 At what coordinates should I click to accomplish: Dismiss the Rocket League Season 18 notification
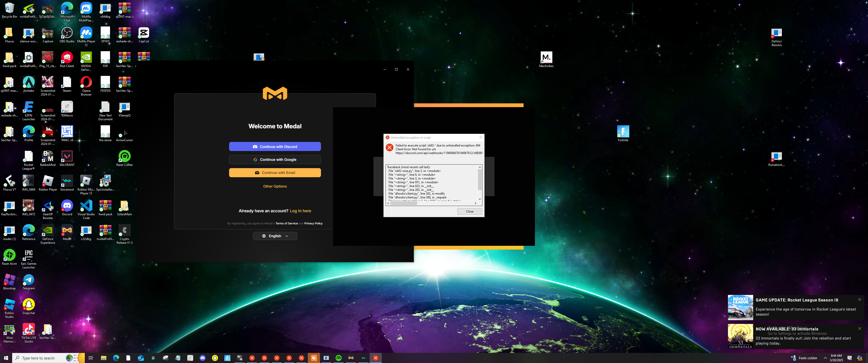(x=859, y=299)
